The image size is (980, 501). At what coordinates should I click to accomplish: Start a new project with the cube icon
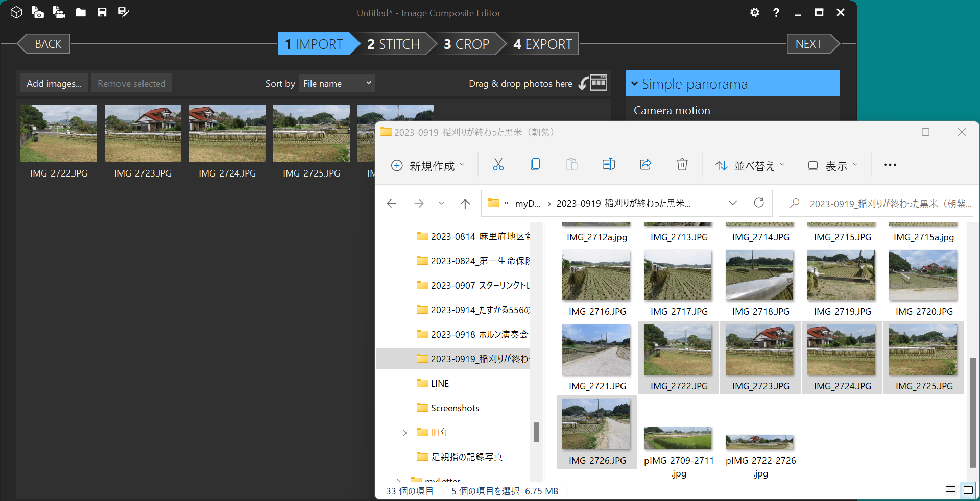click(16, 12)
